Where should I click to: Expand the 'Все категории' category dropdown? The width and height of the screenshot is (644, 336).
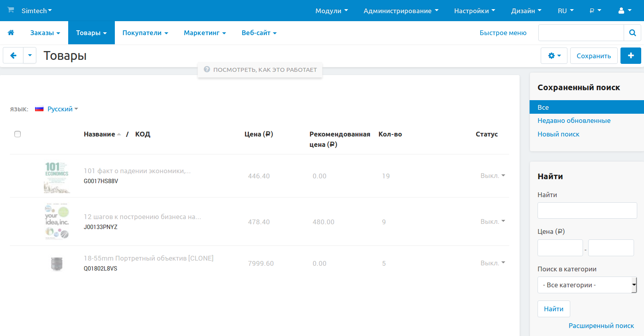tap(587, 285)
